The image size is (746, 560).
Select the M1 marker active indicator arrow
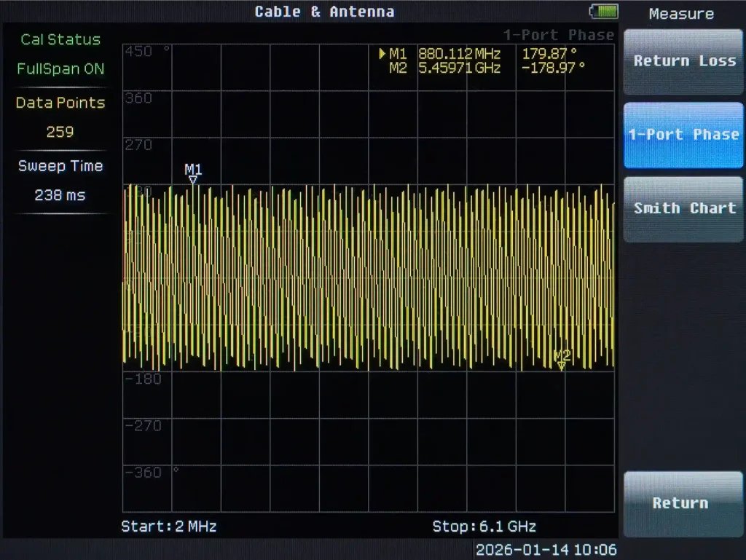pos(382,53)
